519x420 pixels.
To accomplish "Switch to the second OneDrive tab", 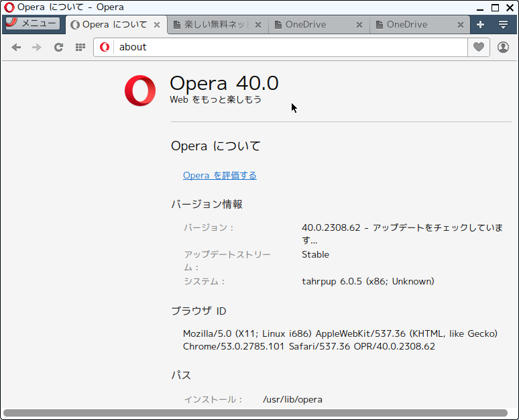I will pos(418,25).
